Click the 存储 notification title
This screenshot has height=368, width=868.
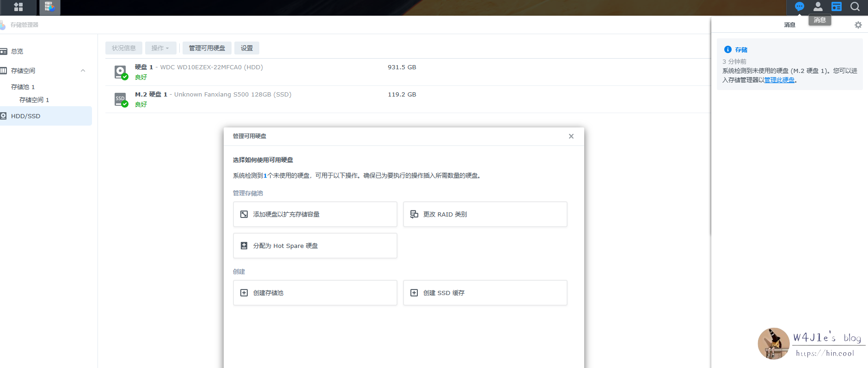(741, 50)
